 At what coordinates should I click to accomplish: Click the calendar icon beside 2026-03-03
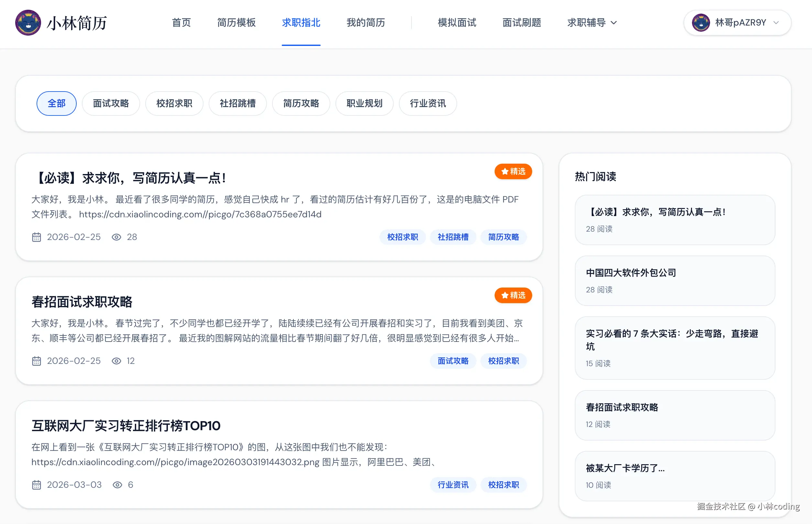tap(37, 485)
